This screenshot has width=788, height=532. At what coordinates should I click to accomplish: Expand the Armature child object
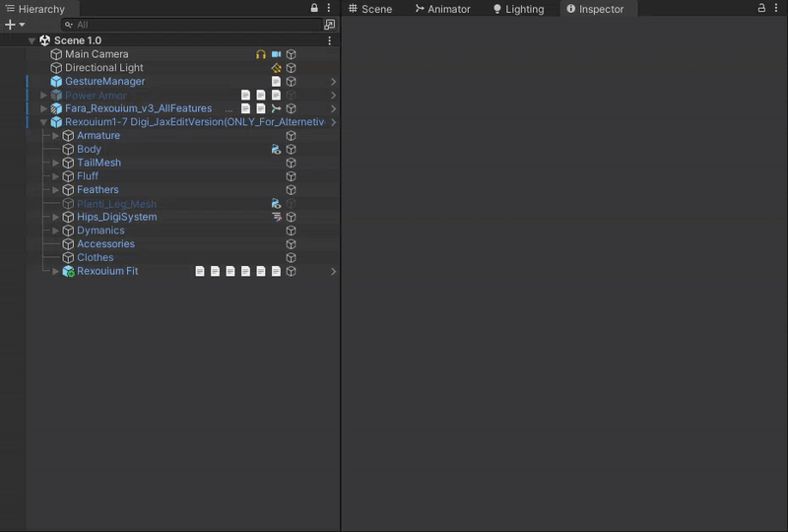[x=56, y=136]
